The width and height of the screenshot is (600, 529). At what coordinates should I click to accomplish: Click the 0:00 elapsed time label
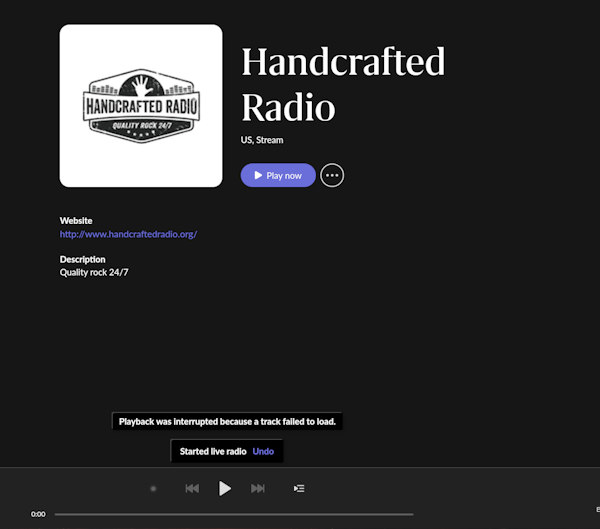pyautogui.click(x=38, y=514)
